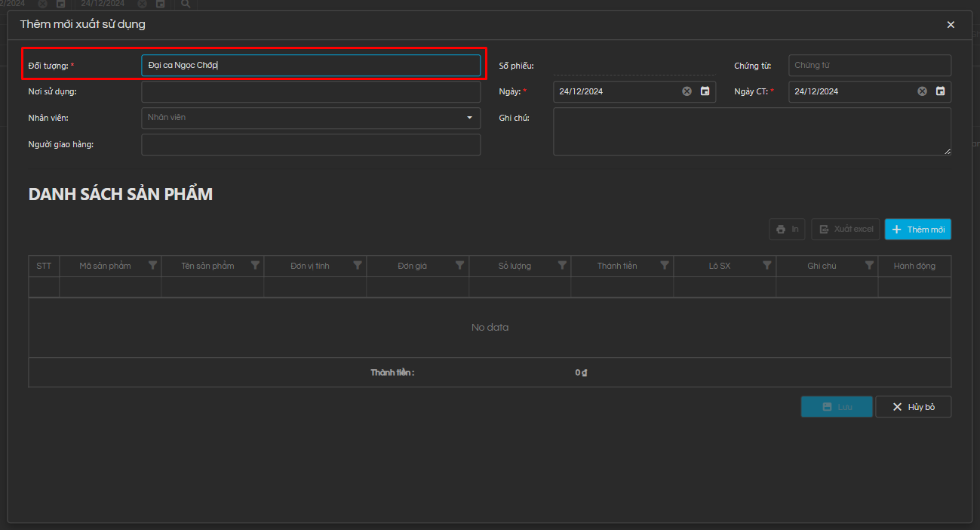This screenshot has width=980, height=530.
Task: Click into the Ghi chú textarea
Action: coord(751,131)
